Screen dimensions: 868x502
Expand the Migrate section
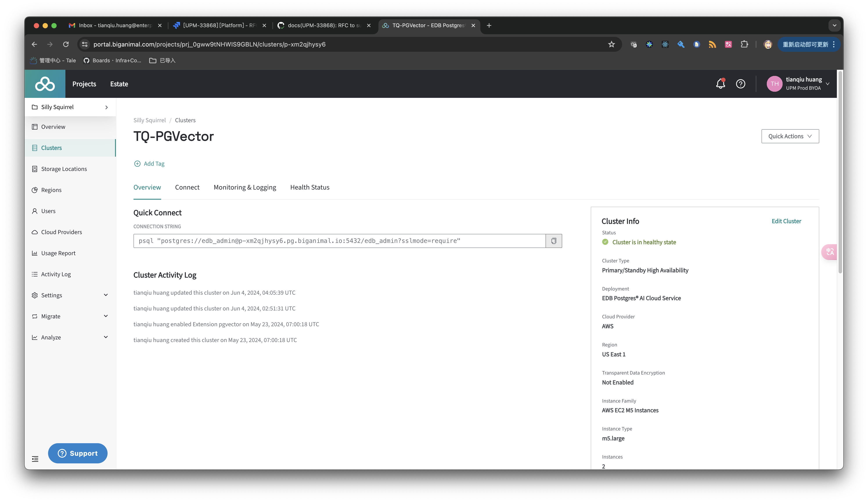(51, 316)
